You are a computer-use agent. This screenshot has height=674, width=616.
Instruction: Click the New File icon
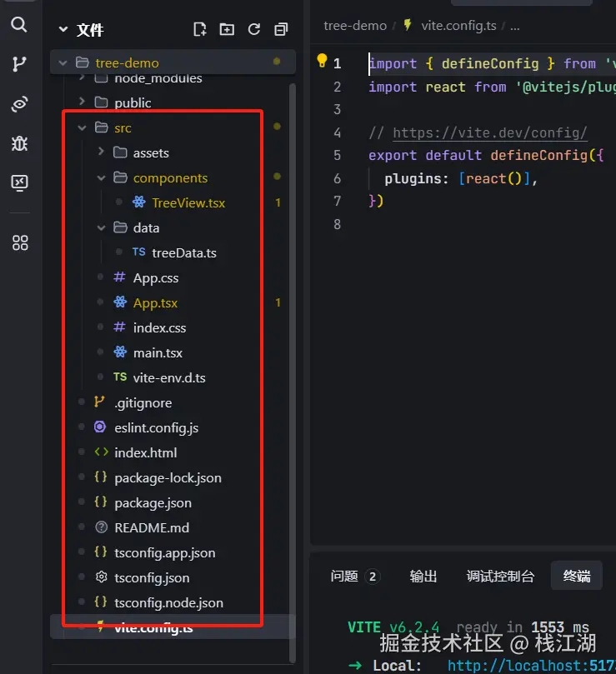click(199, 29)
